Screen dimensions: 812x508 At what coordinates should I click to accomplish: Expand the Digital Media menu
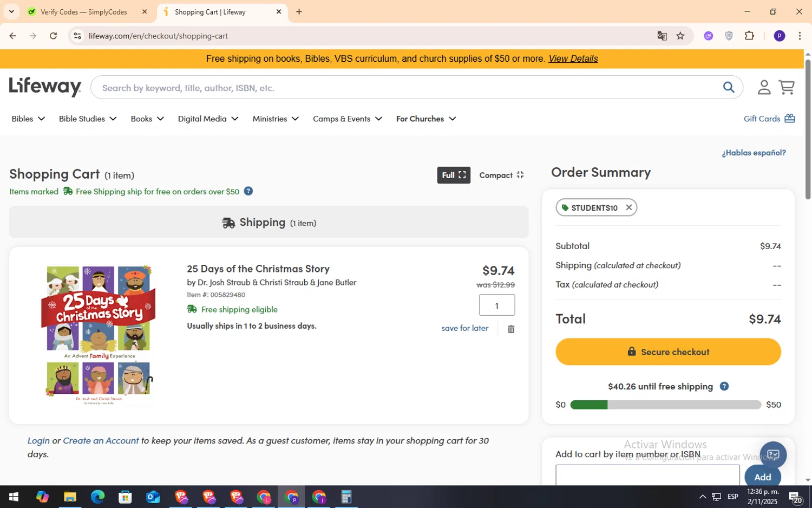208,119
